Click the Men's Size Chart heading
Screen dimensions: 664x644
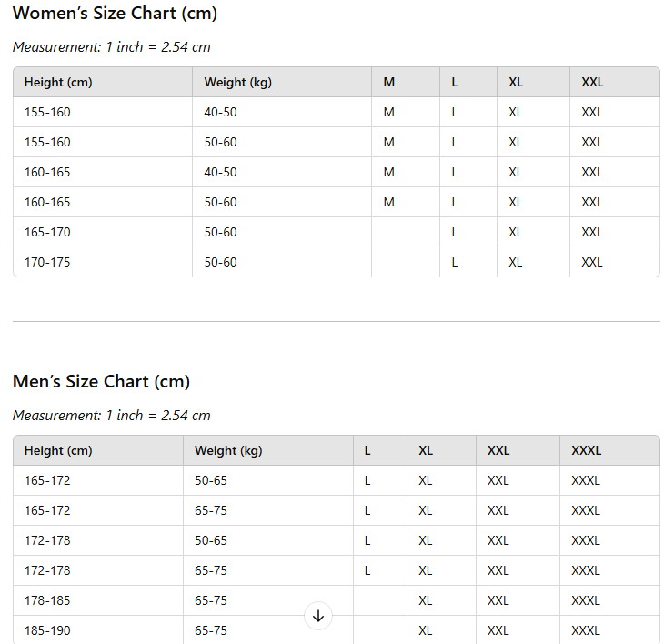point(101,381)
